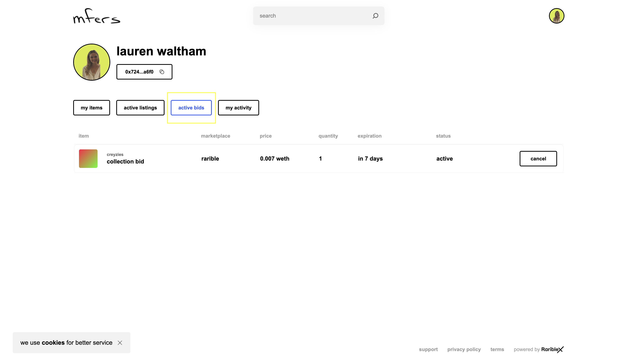This screenshot has width=638, height=364.
Task: Click the lauren waltham name heading
Action: [x=161, y=51]
